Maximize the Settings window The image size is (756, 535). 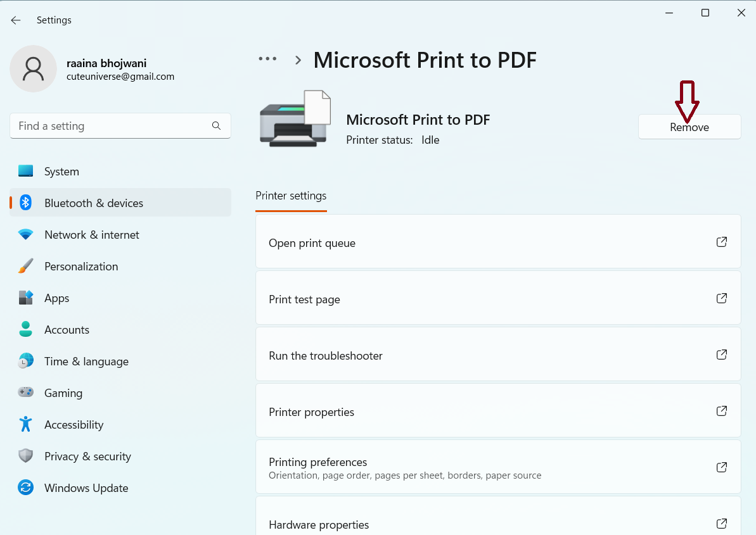(x=705, y=13)
